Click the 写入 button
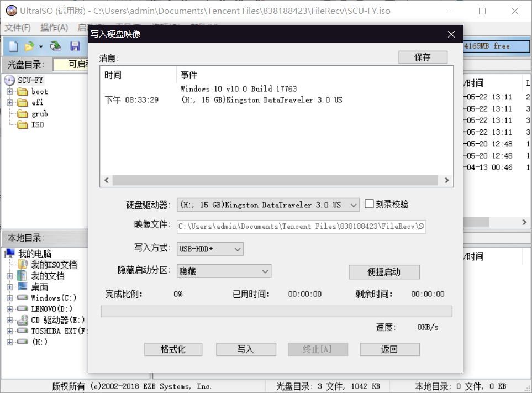 click(246, 349)
